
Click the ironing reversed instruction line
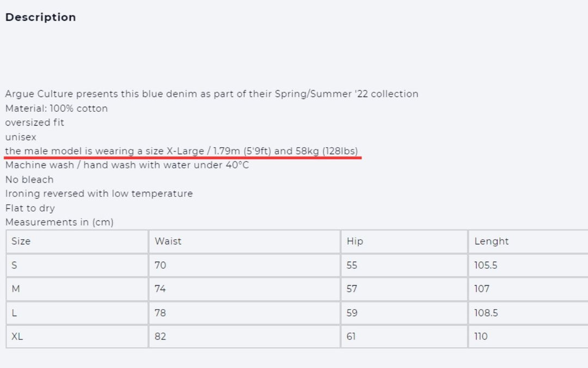[99, 194]
